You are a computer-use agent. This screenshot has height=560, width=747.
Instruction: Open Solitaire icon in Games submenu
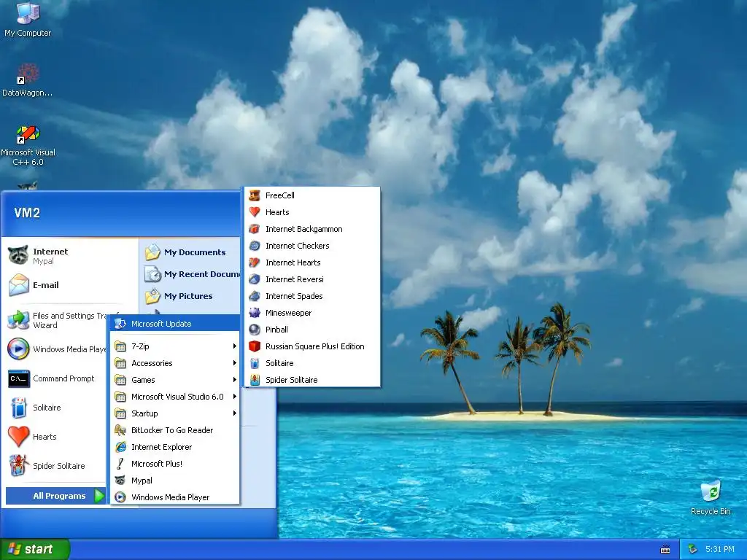pyautogui.click(x=255, y=363)
